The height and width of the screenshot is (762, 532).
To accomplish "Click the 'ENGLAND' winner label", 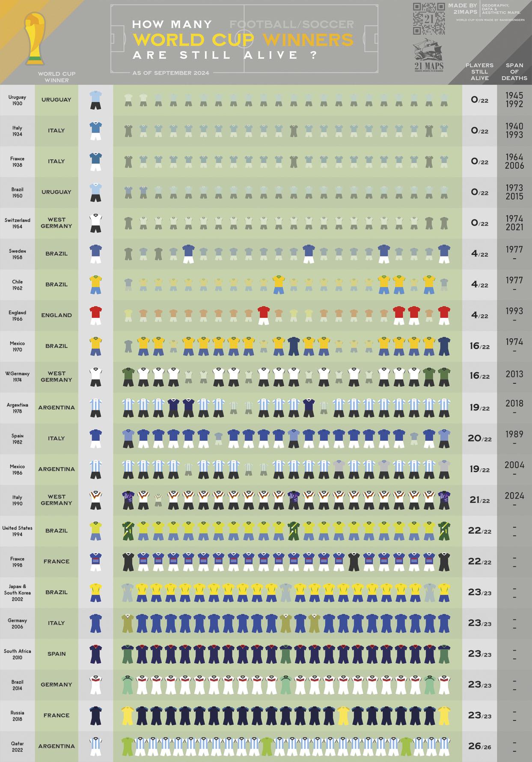I will [x=56, y=315].
